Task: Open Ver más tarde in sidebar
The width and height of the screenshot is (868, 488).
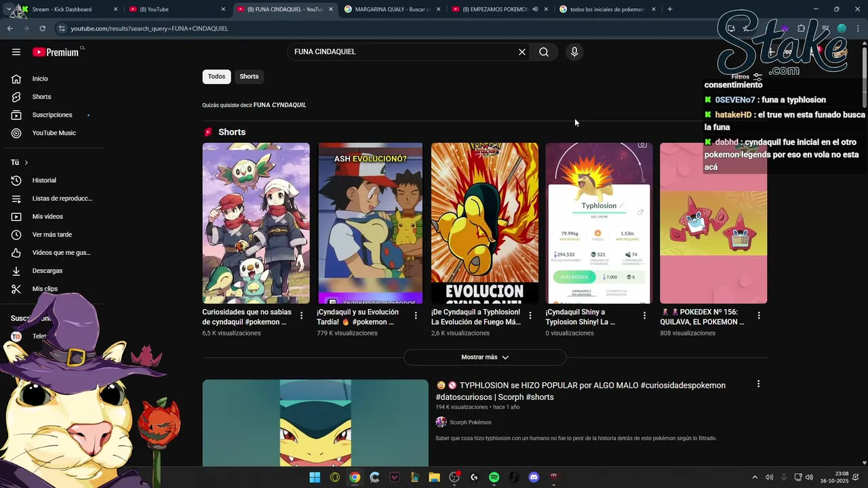Action: [52, 235]
